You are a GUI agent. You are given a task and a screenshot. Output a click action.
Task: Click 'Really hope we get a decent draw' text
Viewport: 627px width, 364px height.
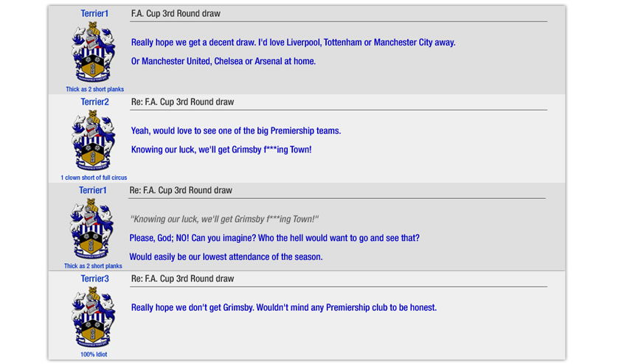tap(293, 42)
